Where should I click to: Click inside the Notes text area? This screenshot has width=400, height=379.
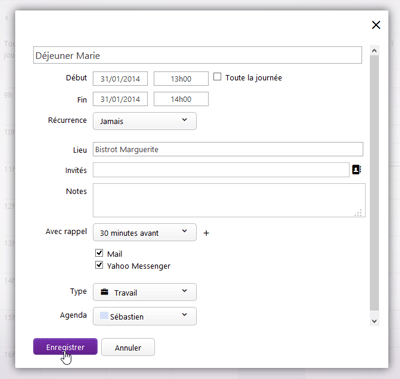point(229,200)
